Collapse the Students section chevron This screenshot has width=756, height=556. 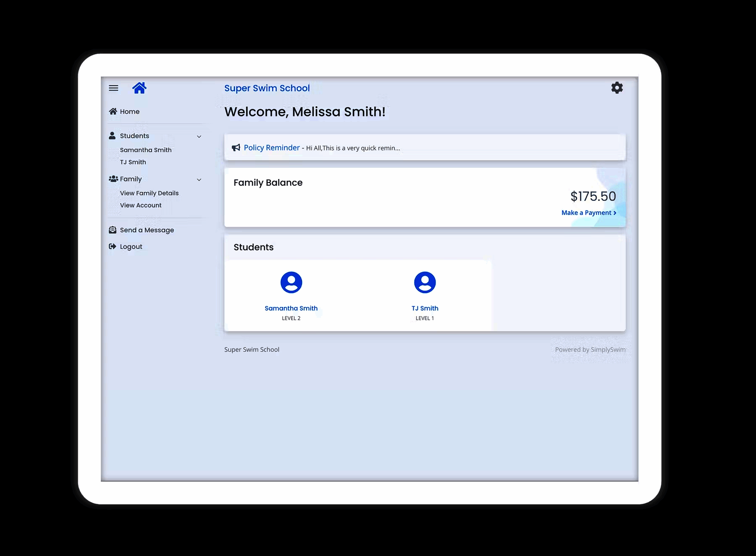coord(199,137)
